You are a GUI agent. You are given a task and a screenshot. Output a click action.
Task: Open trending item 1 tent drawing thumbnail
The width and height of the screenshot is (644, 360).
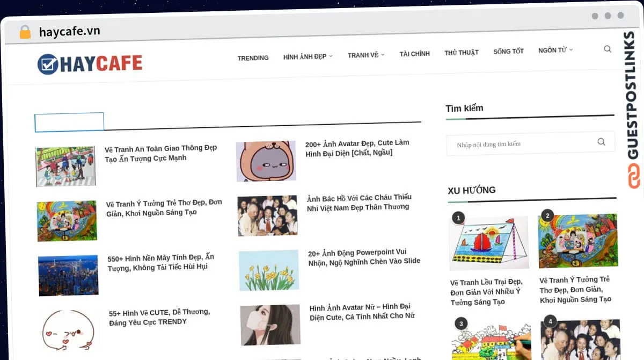pos(489,242)
